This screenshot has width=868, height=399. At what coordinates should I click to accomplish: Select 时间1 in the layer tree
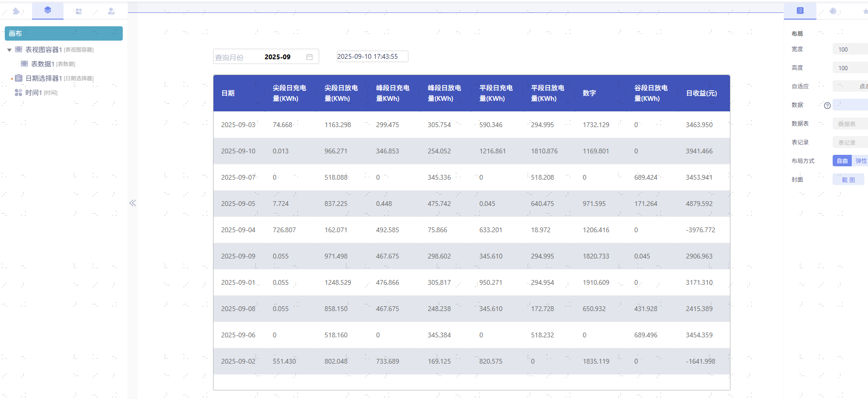(x=33, y=93)
